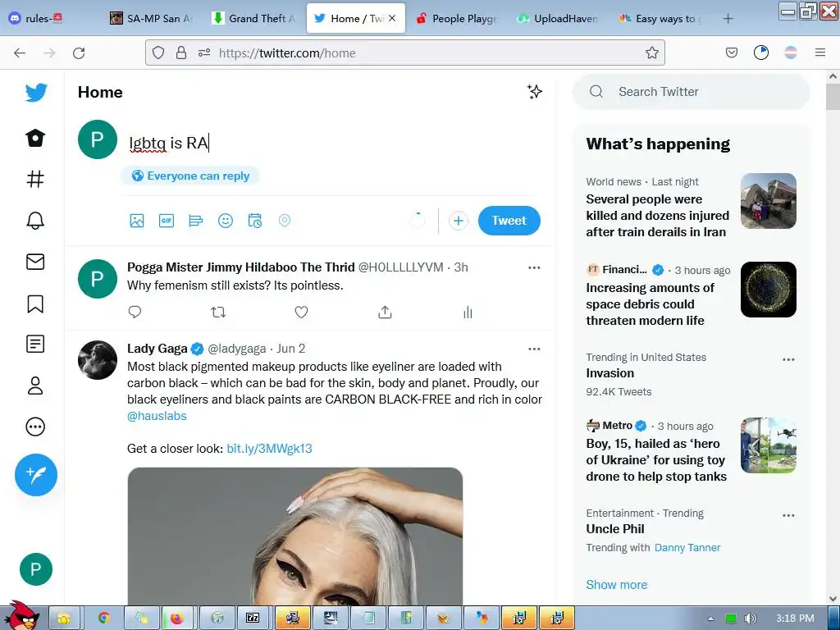This screenshot has height=630, width=840.
Task: Retweet the femenism tweet
Action: coord(218,312)
